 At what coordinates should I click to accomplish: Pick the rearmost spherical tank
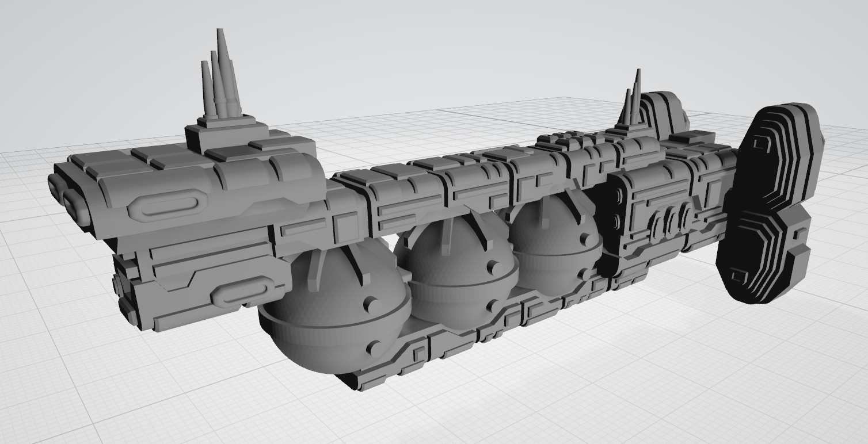pos(555,244)
